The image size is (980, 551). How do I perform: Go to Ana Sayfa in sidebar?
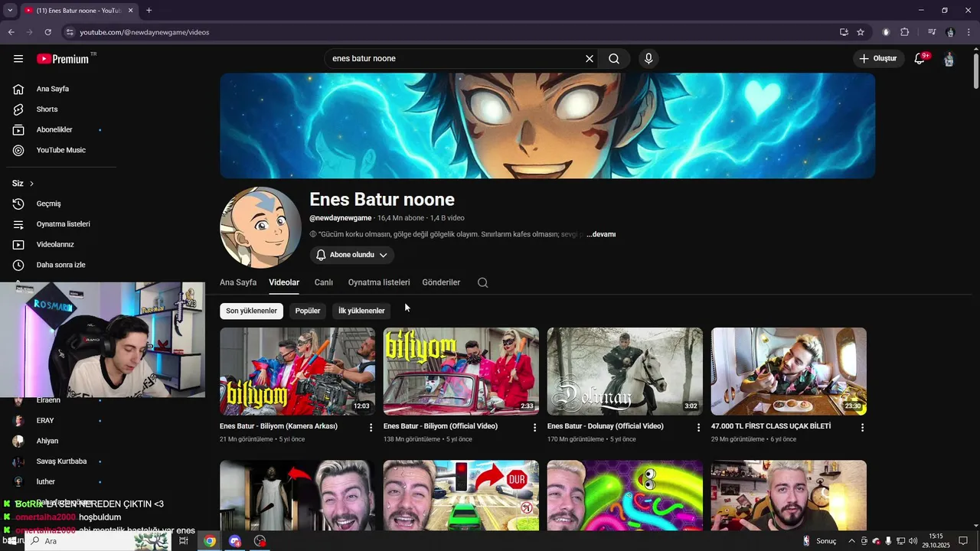pyautogui.click(x=52, y=89)
